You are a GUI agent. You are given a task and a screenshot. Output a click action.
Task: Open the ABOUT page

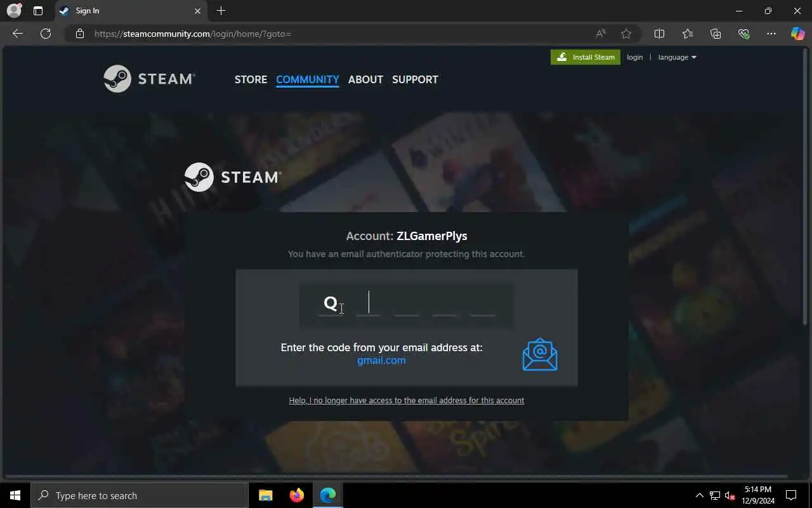(x=365, y=79)
